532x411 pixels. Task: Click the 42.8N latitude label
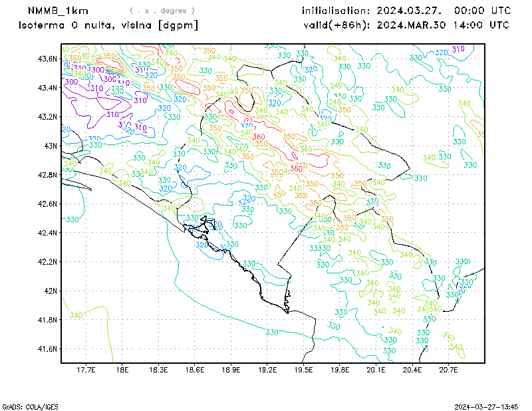47,175
